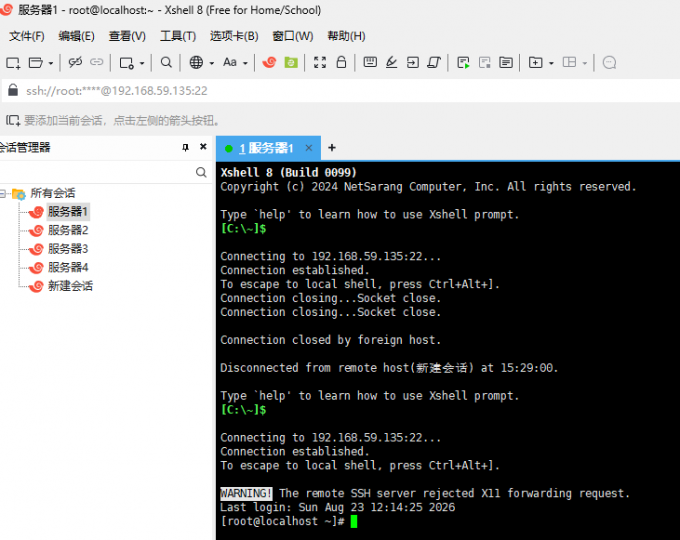Expand the Properties dropdown arrow
This screenshot has height=540, width=680.
pos(142,63)
